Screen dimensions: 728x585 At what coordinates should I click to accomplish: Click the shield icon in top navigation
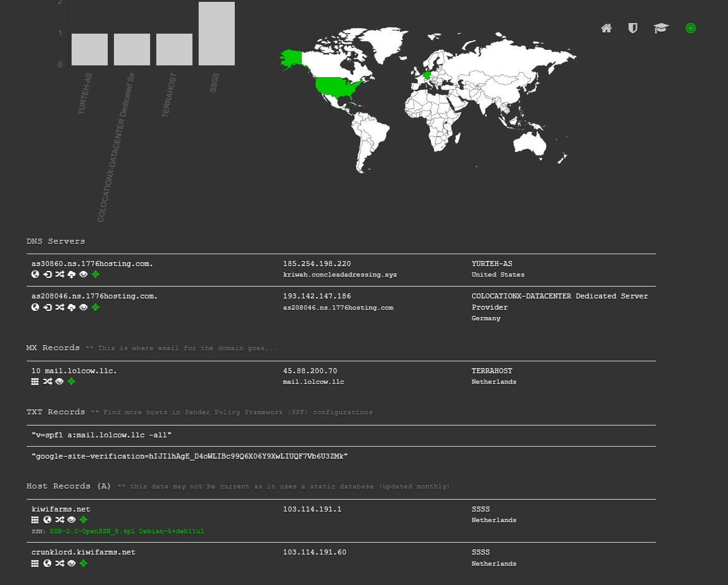[x=632, y=28]
